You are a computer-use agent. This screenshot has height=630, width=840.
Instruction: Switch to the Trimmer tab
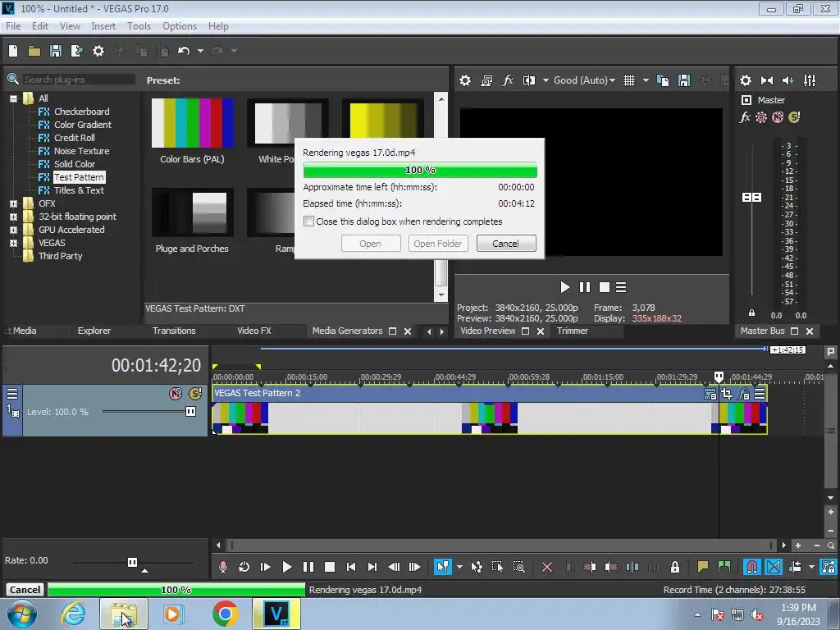coord(572,331)
